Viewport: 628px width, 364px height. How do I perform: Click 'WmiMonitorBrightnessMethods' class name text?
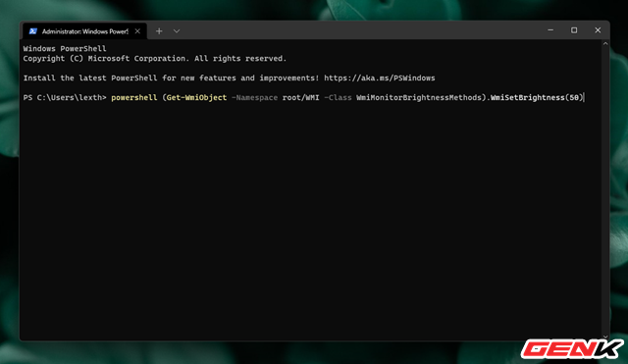419,98
